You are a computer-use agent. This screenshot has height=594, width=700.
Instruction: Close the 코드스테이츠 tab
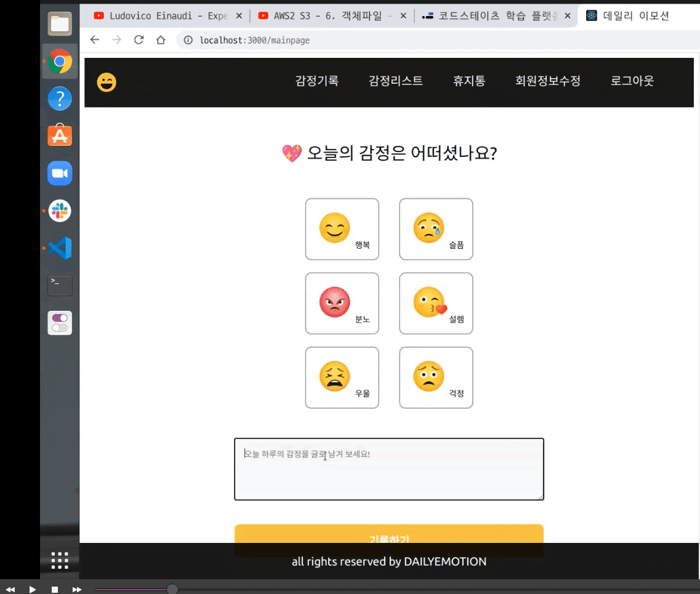coord(568,15)
